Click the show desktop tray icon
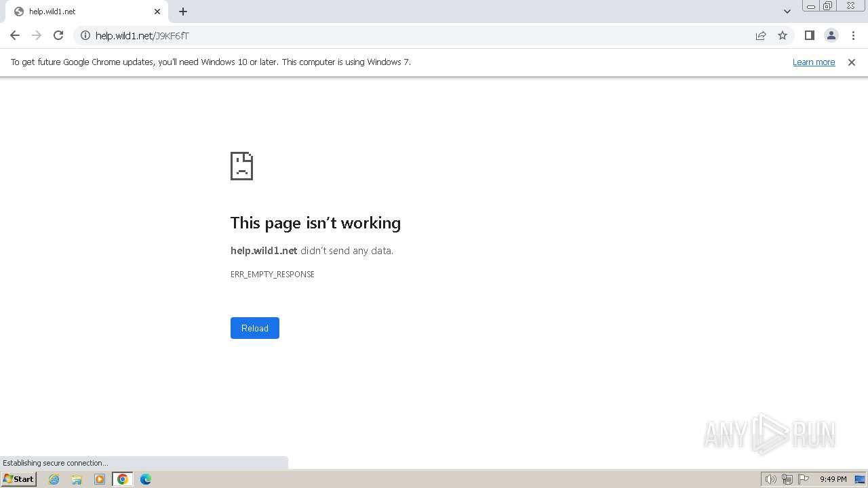This screenshot has height=488, width=868. point(860,479)
